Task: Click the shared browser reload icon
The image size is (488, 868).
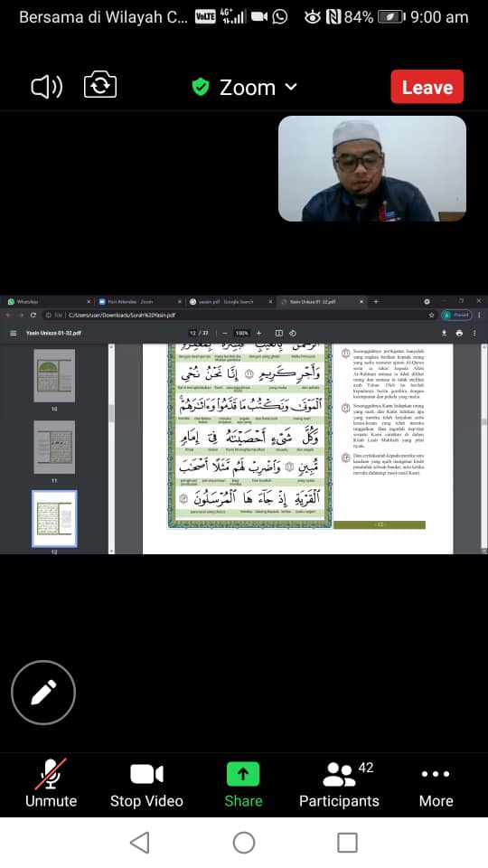Action: point(33,315)
